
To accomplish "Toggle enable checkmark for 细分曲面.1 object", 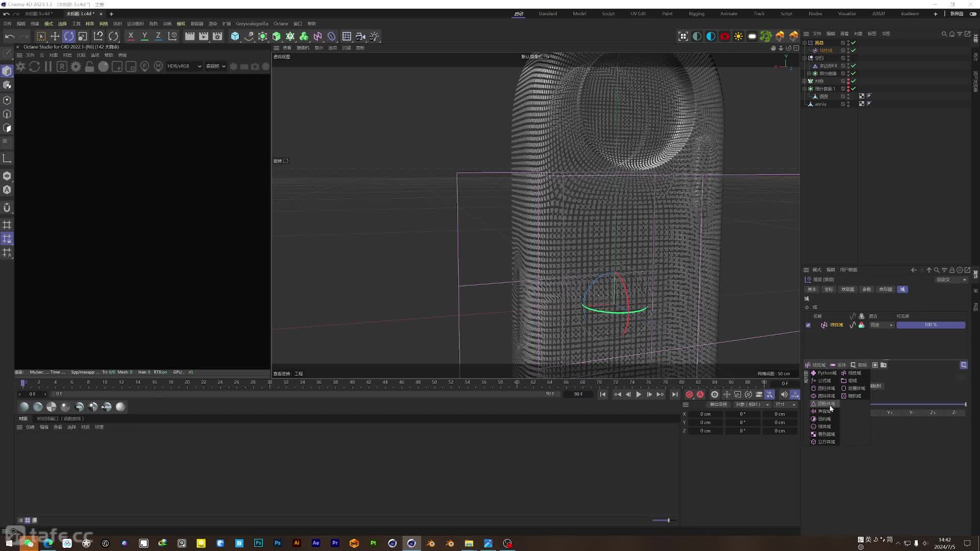I will click(853, 89).
